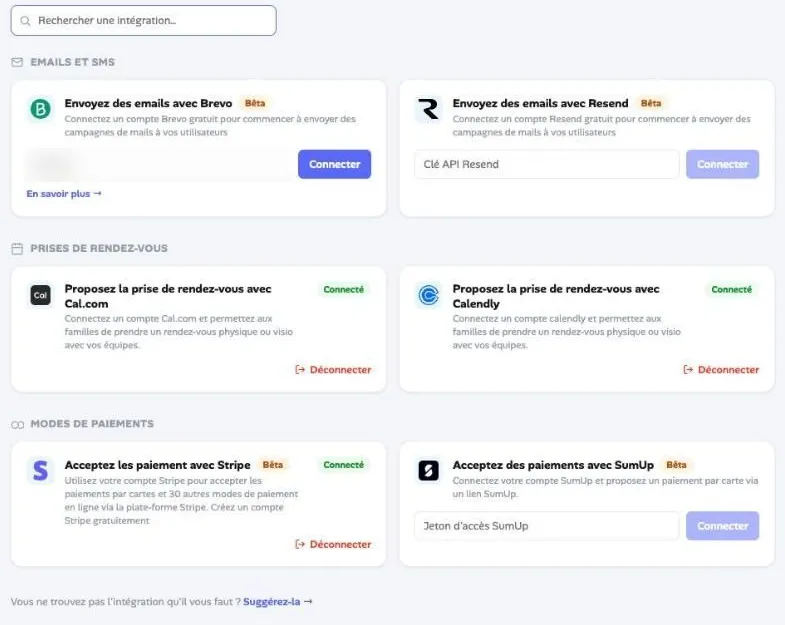Click the Bêta badge on SumUp card
This screenshot has height=625, width=785.
pyautogui.click(x=676, y=465)
